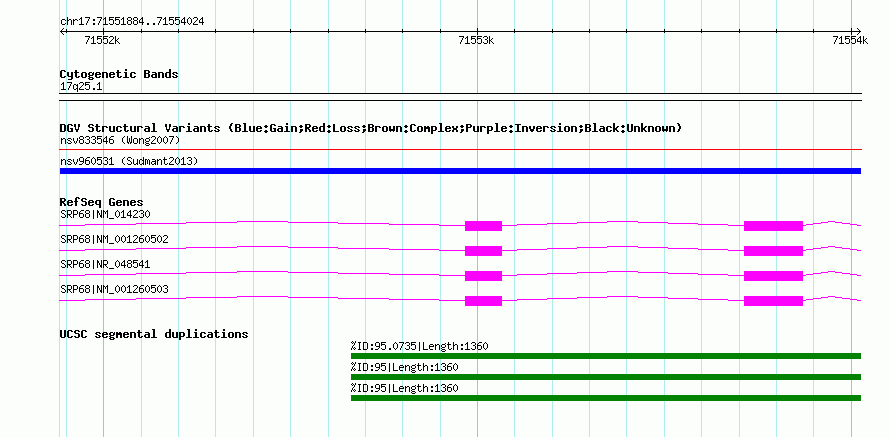Click the 71554k ruler label
The image size is (890, 437).
[850, 40]
